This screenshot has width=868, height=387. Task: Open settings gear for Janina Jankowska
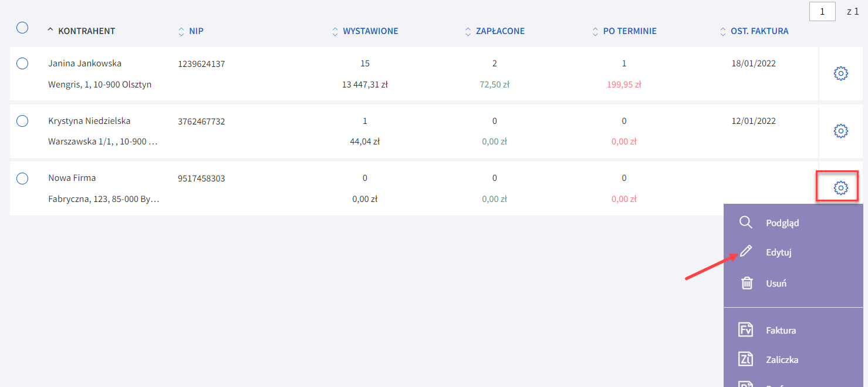(x=840, y=73)
